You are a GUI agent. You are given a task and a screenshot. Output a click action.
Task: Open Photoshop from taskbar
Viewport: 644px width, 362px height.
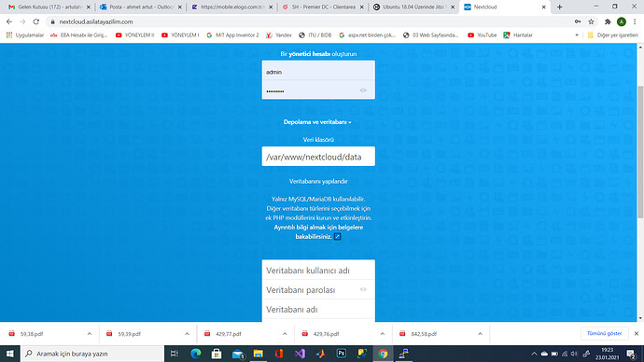click(342, 354)
